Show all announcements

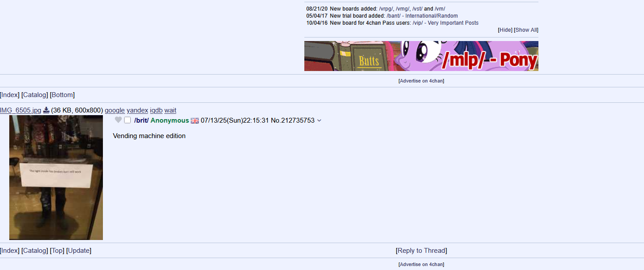pyautogui.click(x=527, y=30)
